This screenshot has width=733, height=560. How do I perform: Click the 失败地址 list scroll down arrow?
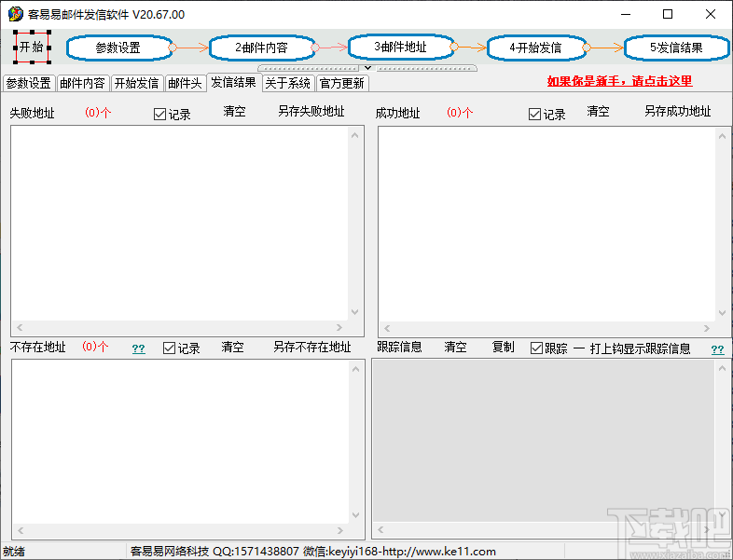tap(354, 312)
